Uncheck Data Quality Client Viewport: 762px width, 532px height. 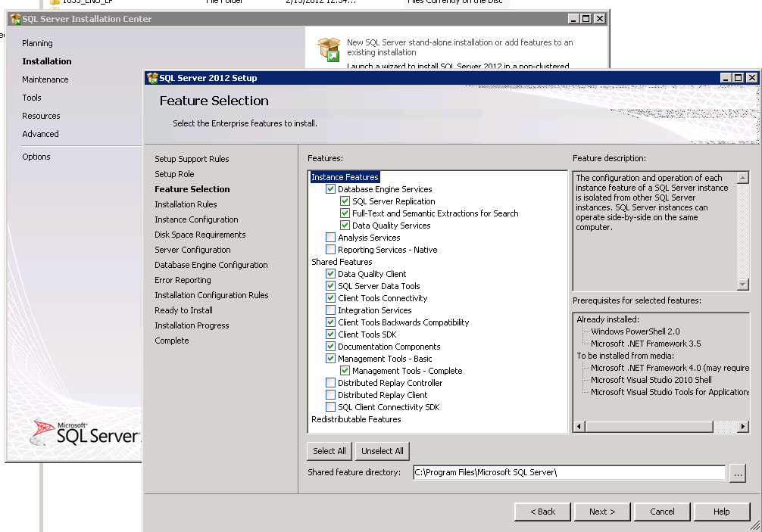(x=330, y=274)
